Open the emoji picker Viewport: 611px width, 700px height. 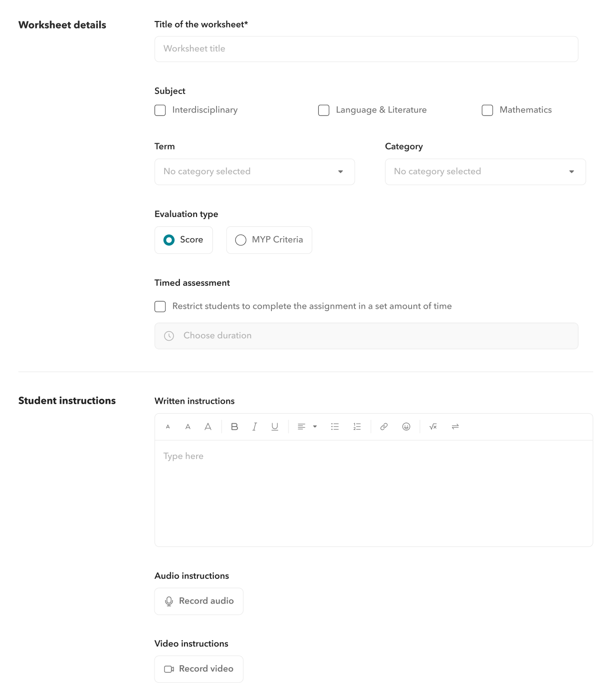(x=406, y=427)
